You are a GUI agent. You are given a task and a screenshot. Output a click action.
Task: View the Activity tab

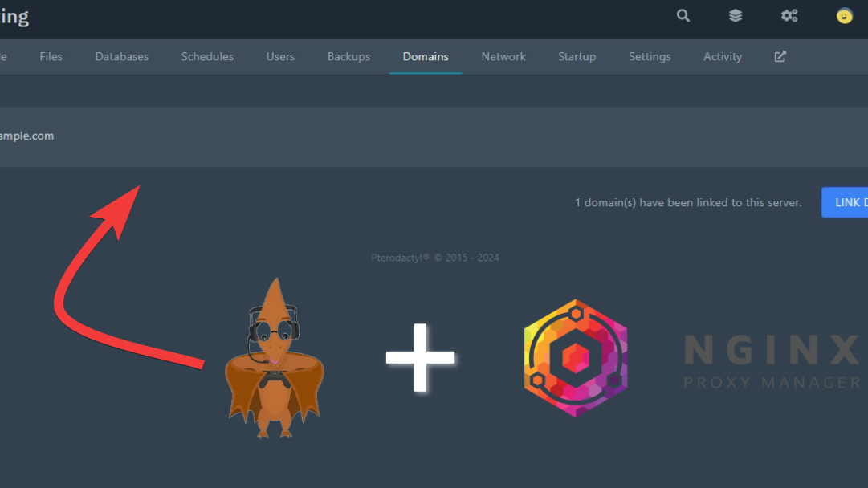722,57
